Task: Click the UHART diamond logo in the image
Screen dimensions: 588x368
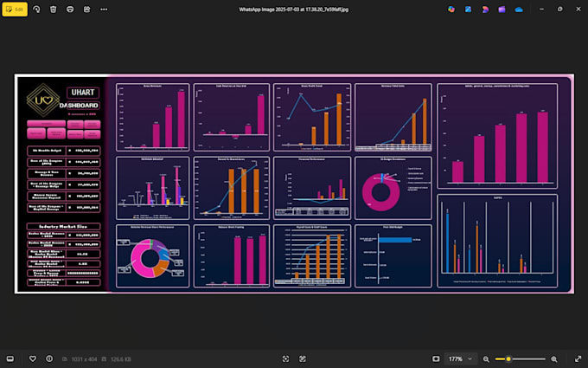Action: pyautogui.click(x=42, y=100)
